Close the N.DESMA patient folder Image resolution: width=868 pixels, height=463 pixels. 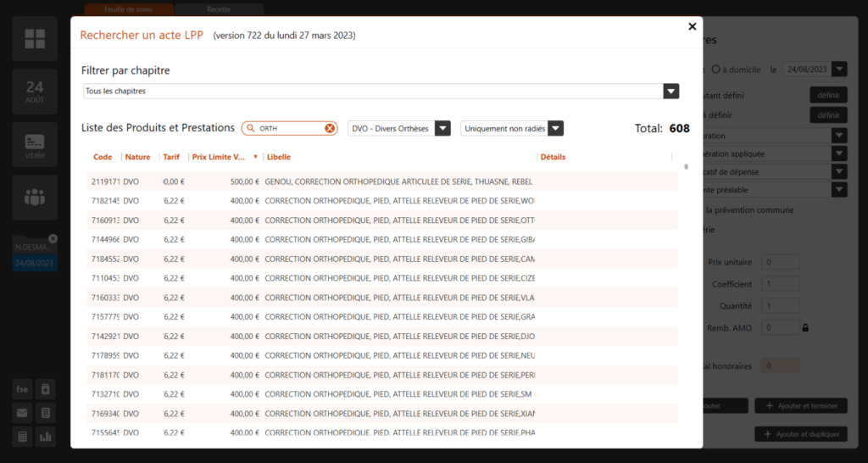click(53, 239)
